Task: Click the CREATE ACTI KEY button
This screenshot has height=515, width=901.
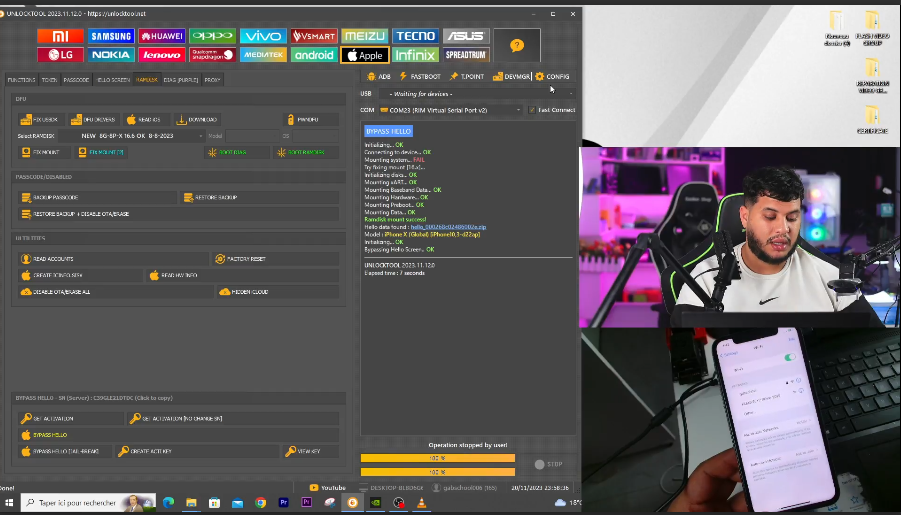Action: pyautogui.click(x=197, y=452)
